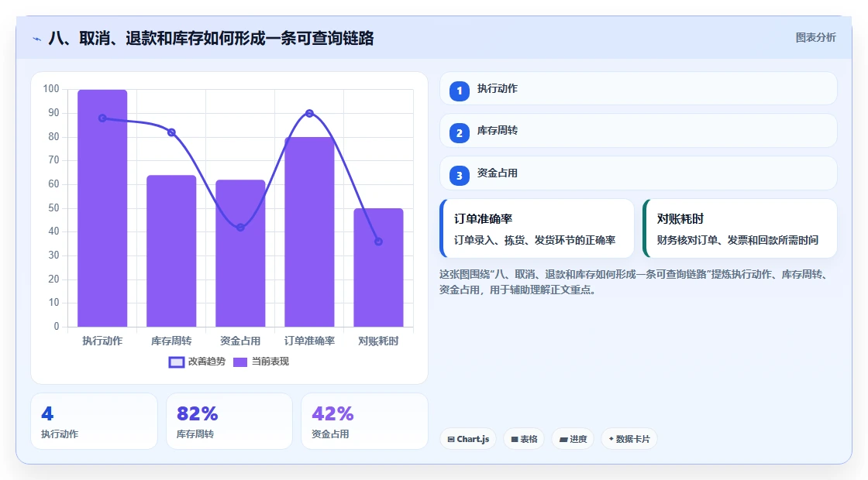The image size is (868, 480).
Task: Click the 执行动作 x-axis label
Action: (102, 341)
